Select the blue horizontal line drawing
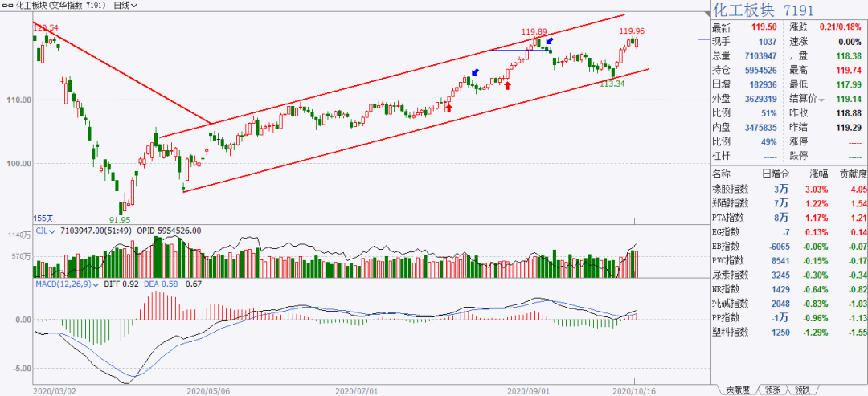The width and height of the screenshot is (868, 396). (521, 51)
